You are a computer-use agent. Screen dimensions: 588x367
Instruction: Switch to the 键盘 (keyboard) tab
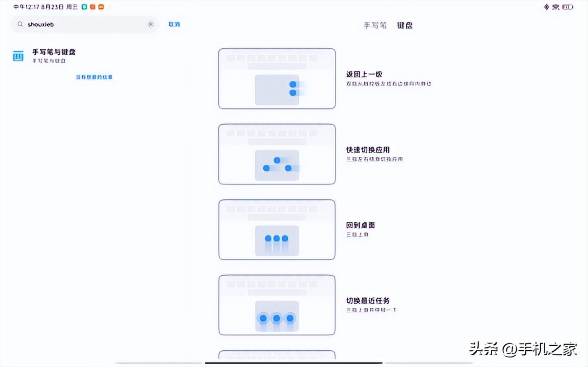404,25
